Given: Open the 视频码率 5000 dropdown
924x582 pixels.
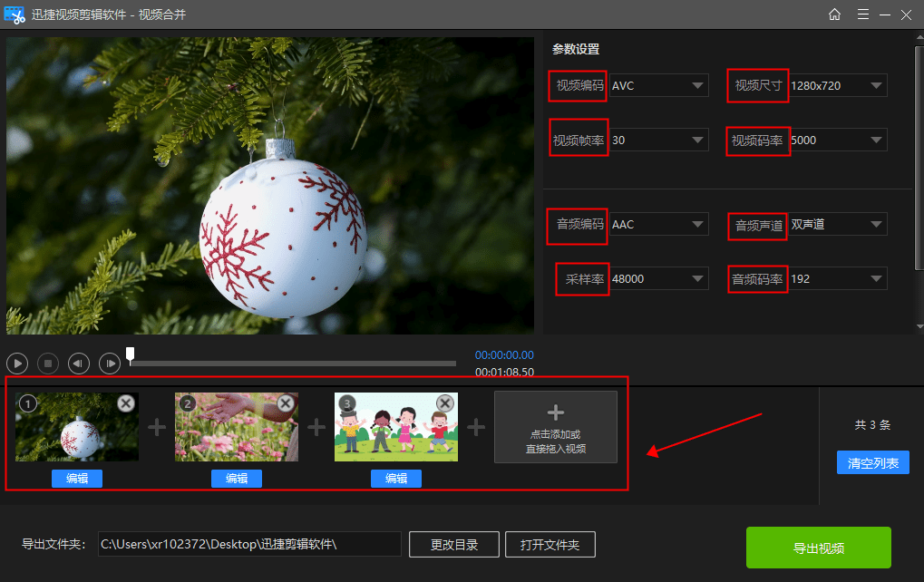Looking at the screenshot, I should coord(838,141).
